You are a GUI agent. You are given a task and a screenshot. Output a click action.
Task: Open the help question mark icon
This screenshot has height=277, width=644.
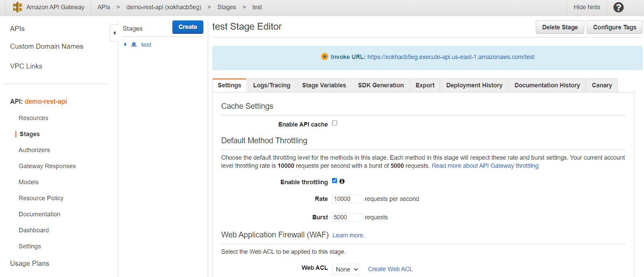tap(618, 7)
